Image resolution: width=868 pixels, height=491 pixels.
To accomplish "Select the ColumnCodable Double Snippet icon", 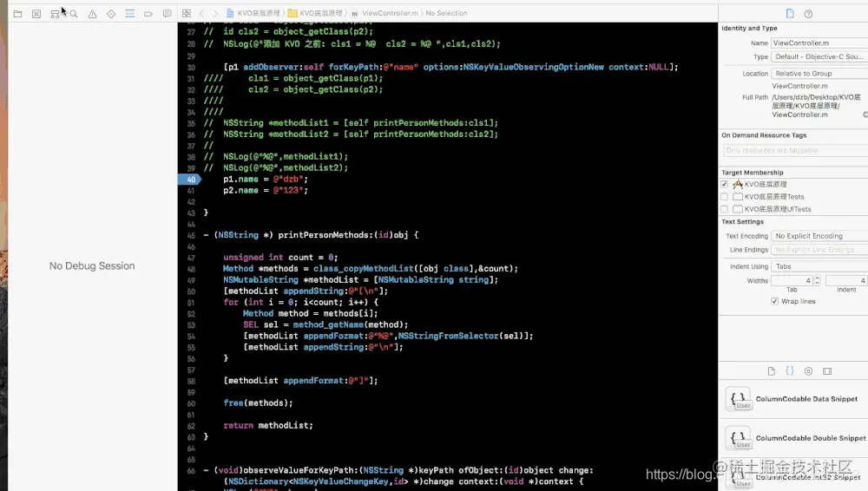I will [x=739, y=438].
